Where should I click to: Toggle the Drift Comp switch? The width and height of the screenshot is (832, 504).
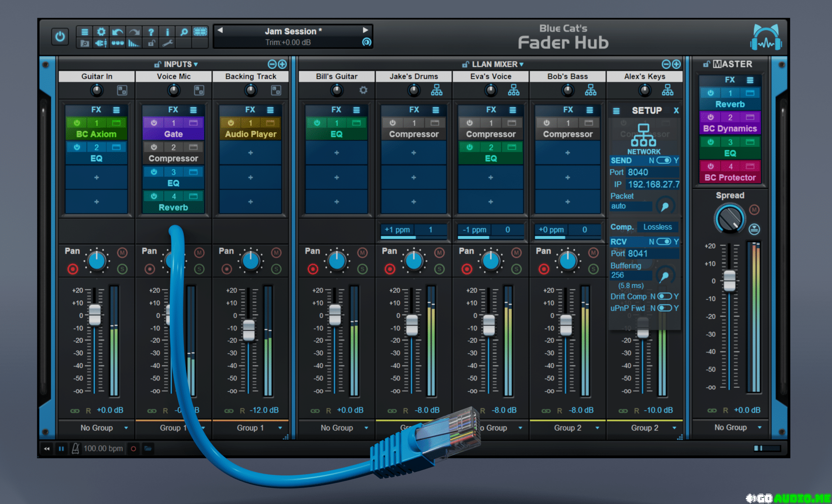665,296
